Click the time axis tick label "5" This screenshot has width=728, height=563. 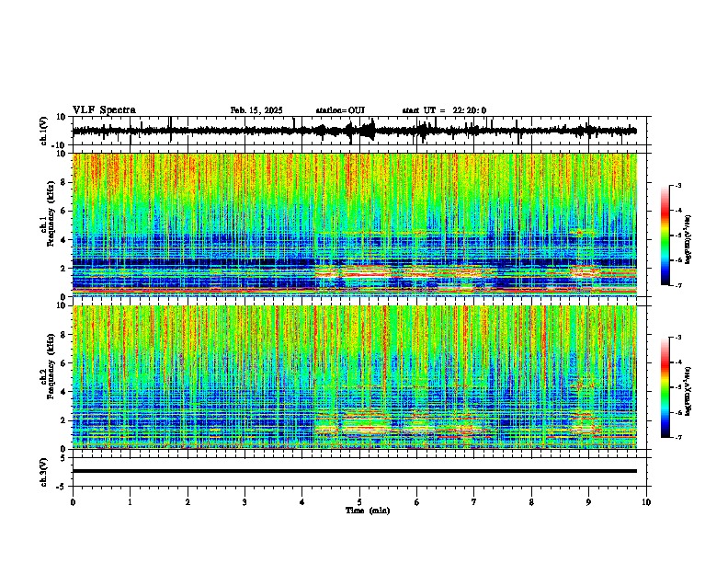click(359, 502)
